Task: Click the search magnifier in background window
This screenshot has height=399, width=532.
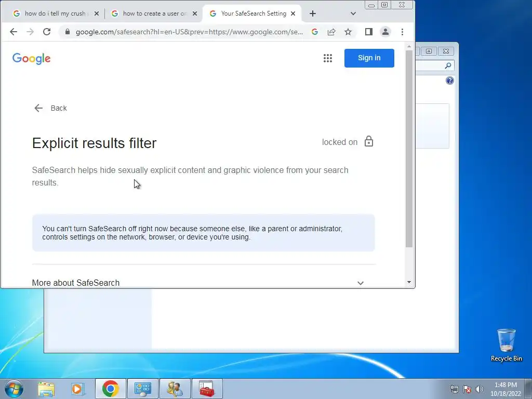Action: 448,65
